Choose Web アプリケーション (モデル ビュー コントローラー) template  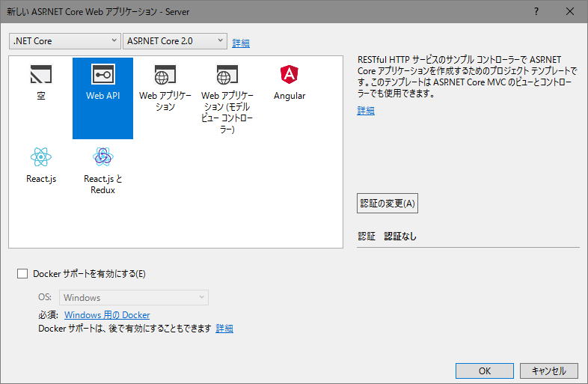point(227,75)
